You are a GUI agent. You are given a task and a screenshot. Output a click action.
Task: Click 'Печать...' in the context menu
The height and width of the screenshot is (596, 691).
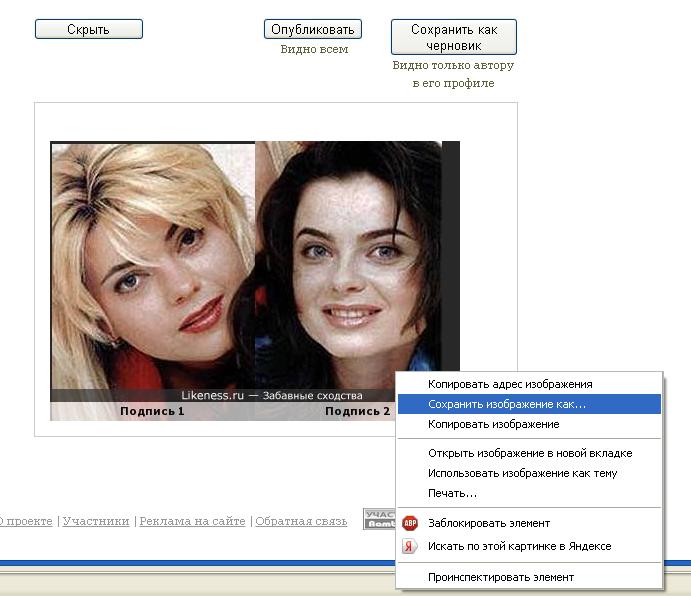point(452,493)
